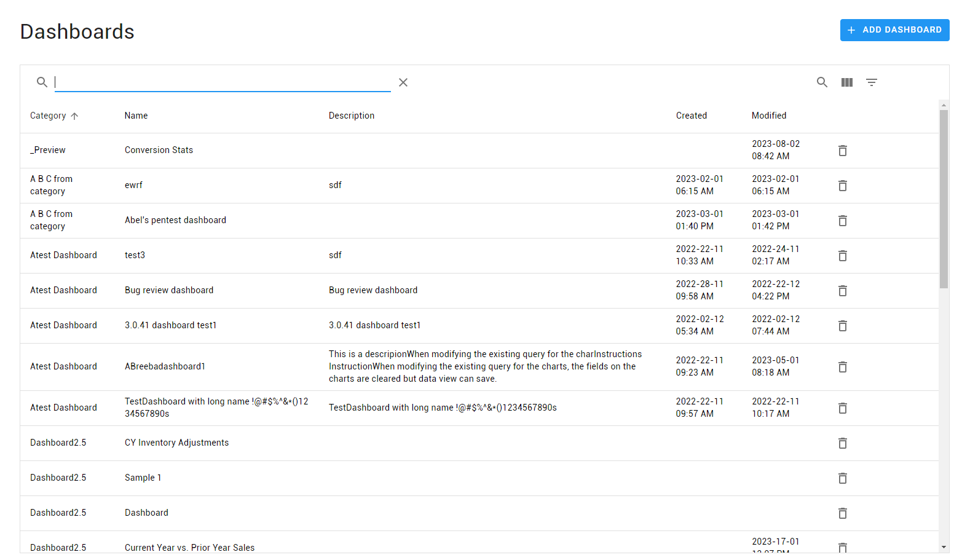The height and width of the screenshot is (560, 954).
Task: Clear the search with the X icon
Action: (403, 82)
